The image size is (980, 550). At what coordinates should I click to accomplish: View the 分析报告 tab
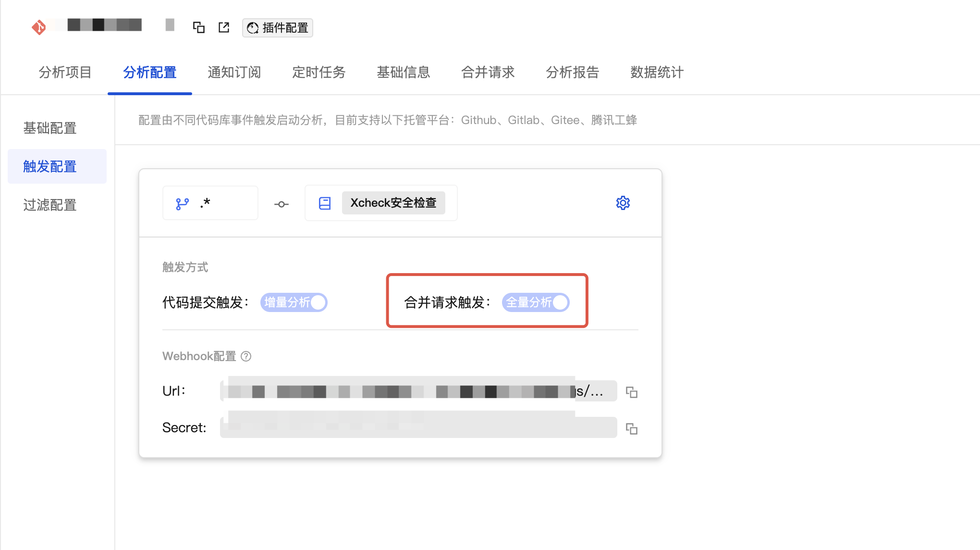[573, 72]
